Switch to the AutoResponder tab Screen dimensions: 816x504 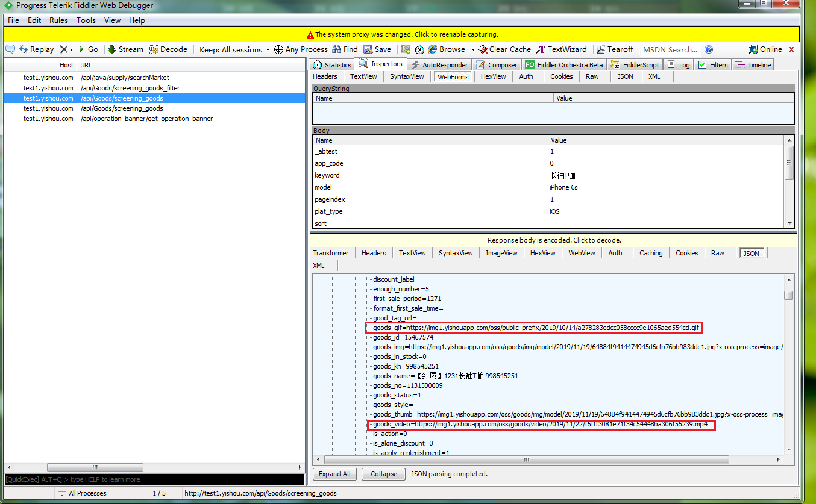click(439, 64)
